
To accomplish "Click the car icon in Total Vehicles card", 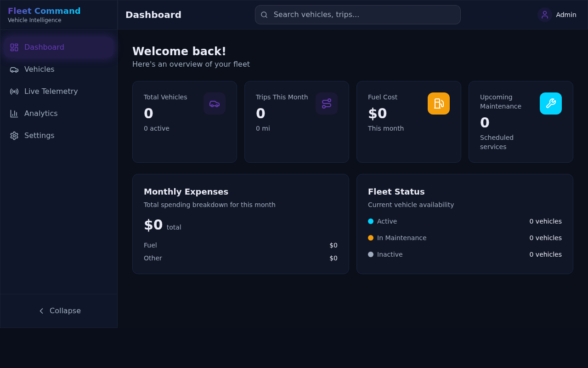I will pyautogui.click(x=215, y=103).
